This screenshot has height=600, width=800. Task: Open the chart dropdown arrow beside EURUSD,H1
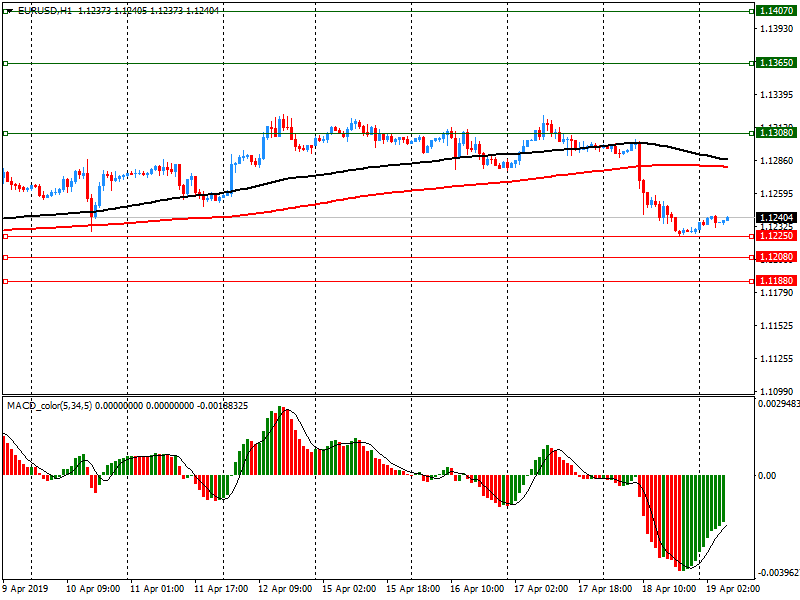pos(9,11)
